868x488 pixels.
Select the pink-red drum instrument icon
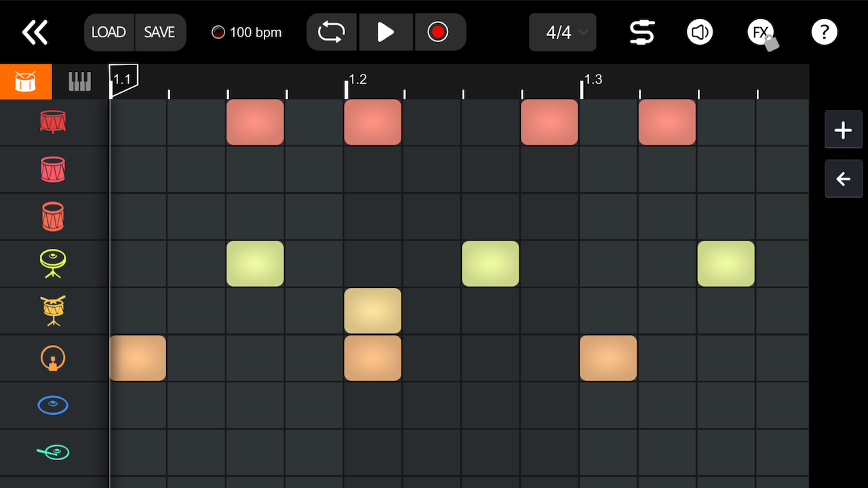53,169
